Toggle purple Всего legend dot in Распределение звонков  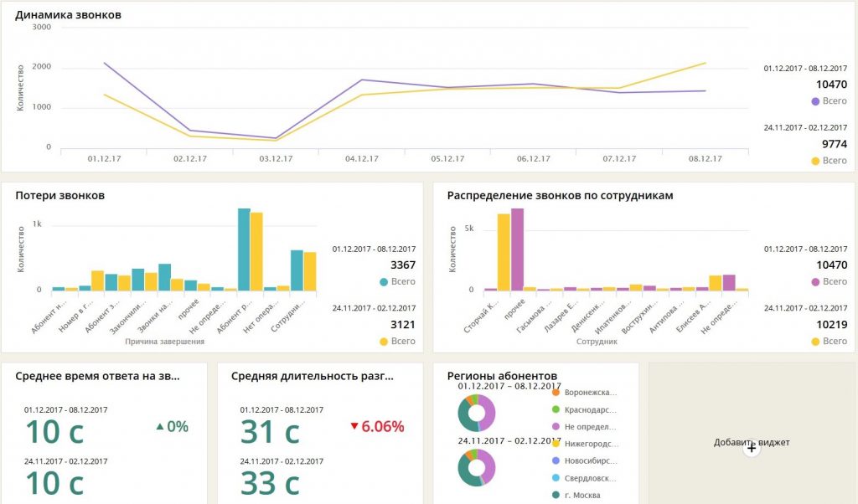[814, 282]
